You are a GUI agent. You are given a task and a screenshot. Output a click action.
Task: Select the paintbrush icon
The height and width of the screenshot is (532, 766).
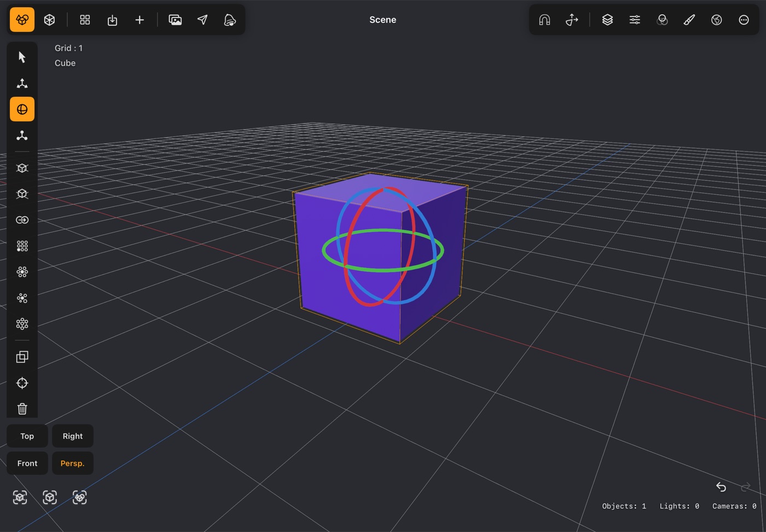tap(689, 20)
